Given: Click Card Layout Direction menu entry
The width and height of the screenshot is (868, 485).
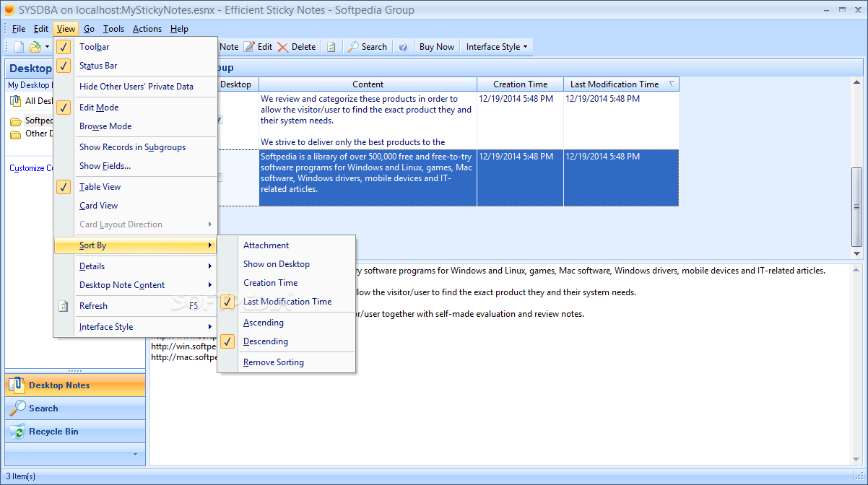Looking at the screenshot, I should [135, 224].
